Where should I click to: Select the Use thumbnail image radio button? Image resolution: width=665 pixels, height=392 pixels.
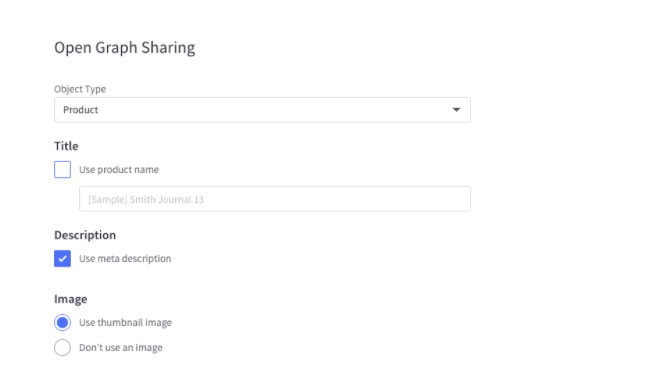[62, 323]
